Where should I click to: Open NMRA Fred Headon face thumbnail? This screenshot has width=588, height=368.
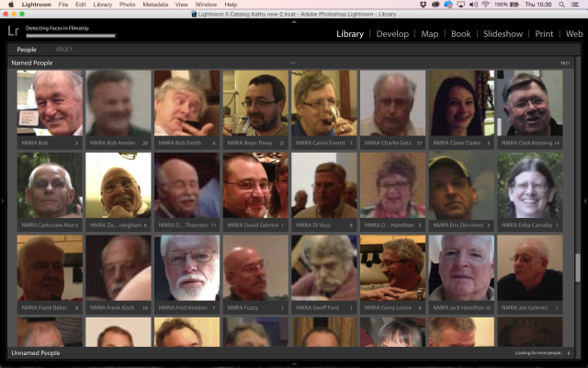click(187, 268)
